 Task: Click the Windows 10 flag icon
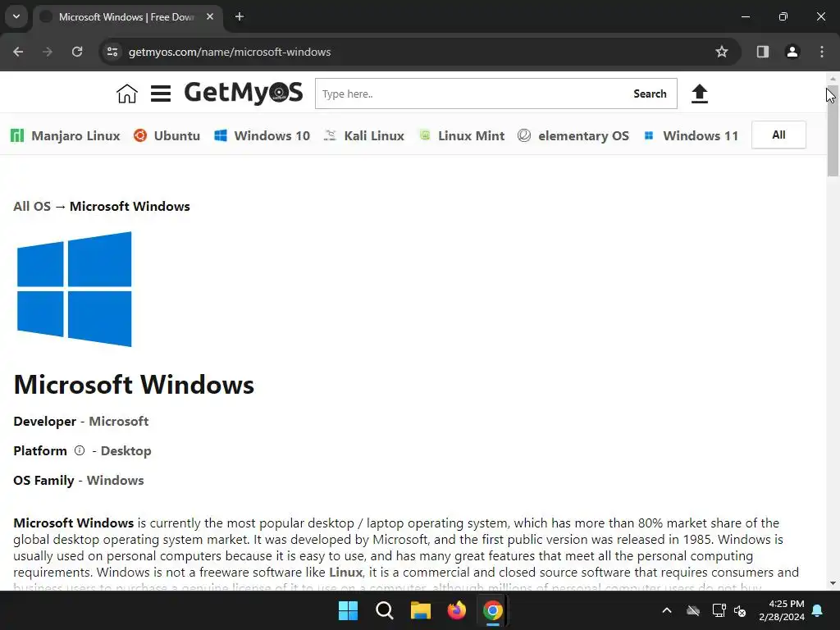220,135
